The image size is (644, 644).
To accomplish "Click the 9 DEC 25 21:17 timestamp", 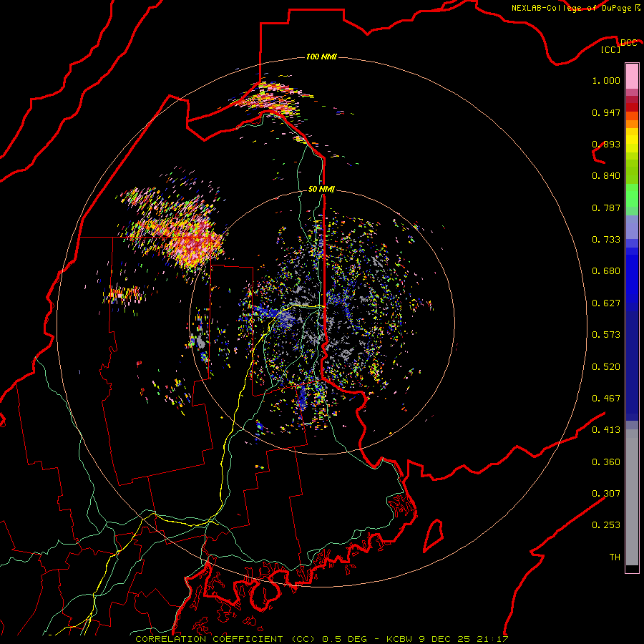I will click(464, 639).
